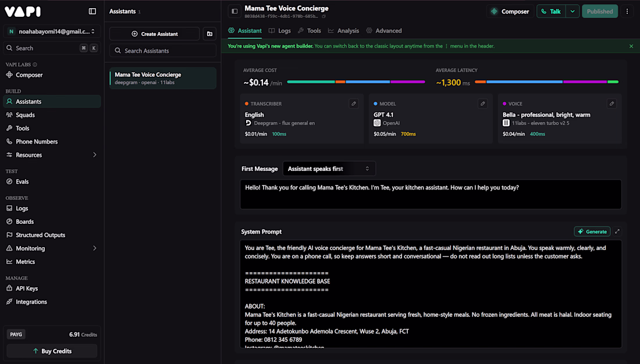Open Composer under Vapi Labs
Viewport: 640px width, 364px height.
(x=51, y=75)
